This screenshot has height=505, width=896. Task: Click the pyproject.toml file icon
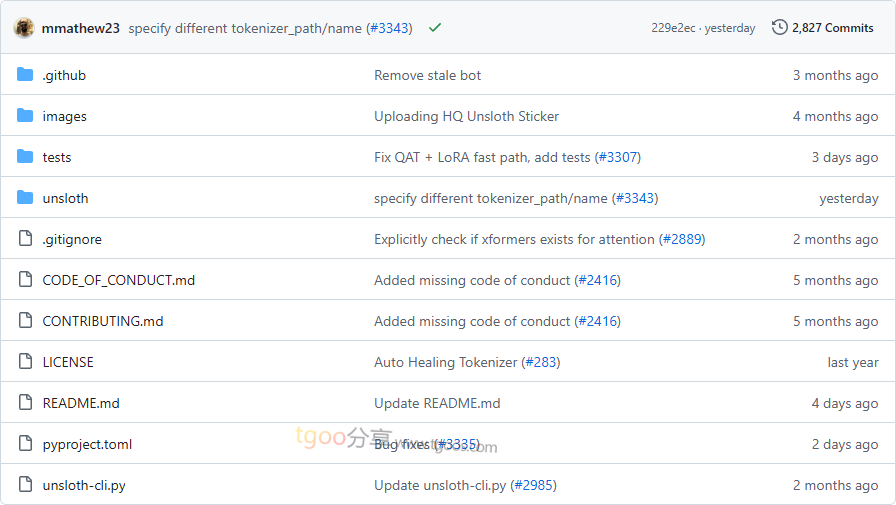coord(25,444)
